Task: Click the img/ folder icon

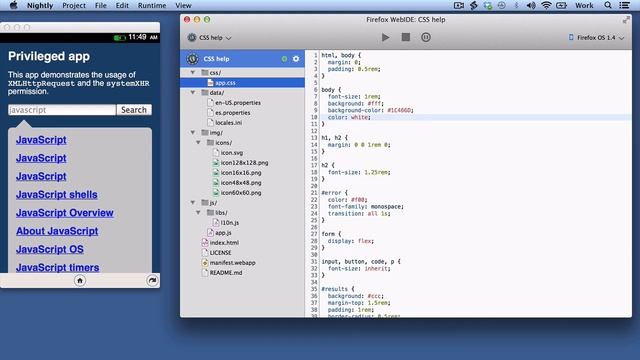Action: 205,133
